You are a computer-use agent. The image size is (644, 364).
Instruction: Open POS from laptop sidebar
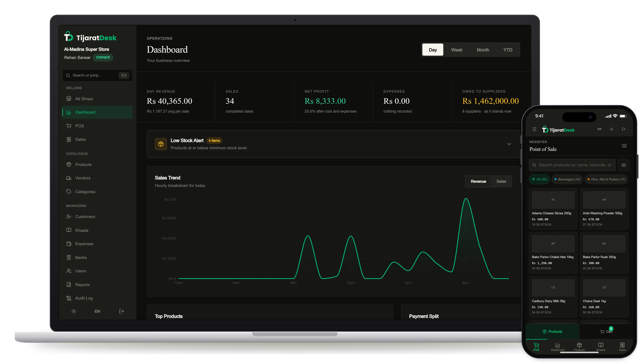97,126
